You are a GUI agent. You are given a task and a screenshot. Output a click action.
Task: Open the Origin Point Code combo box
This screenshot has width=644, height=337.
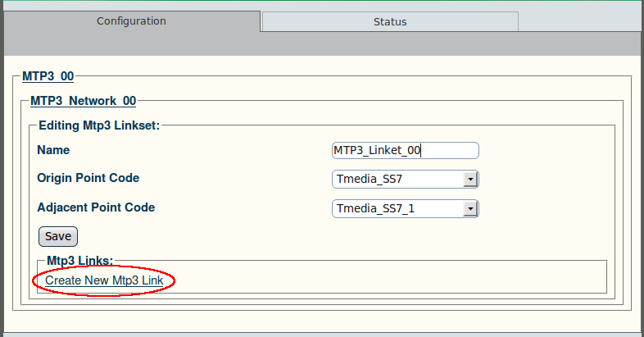(406, 180)
